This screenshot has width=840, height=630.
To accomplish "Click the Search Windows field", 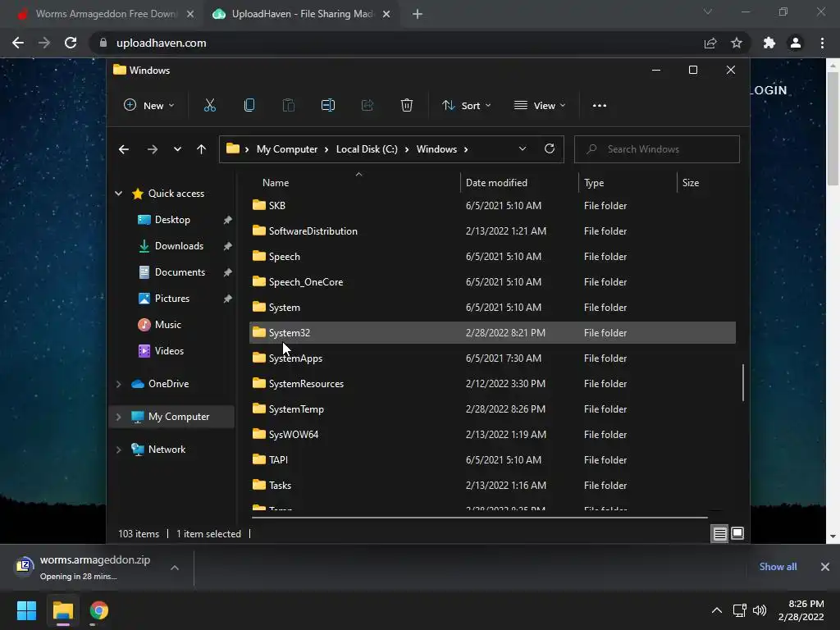I will [x=657, y=149].
